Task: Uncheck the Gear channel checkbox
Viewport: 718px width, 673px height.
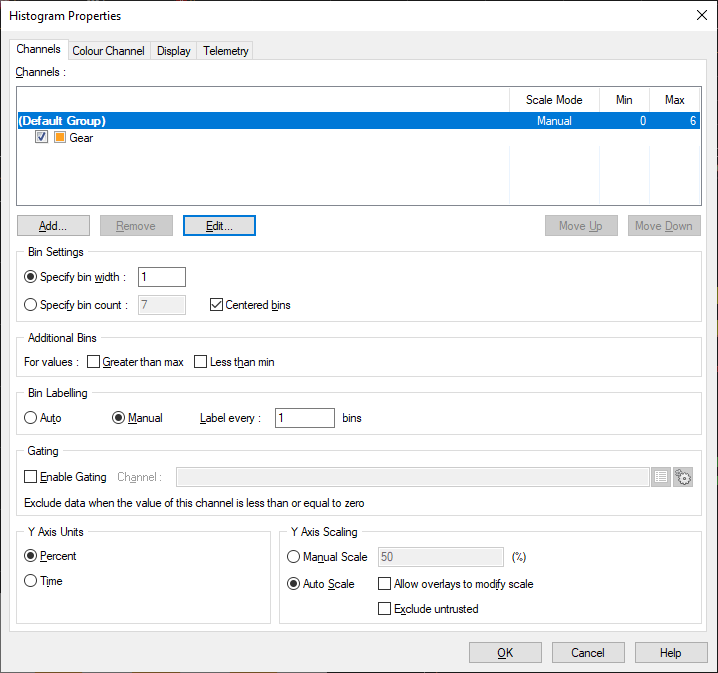Action: [x=41, y=137]
